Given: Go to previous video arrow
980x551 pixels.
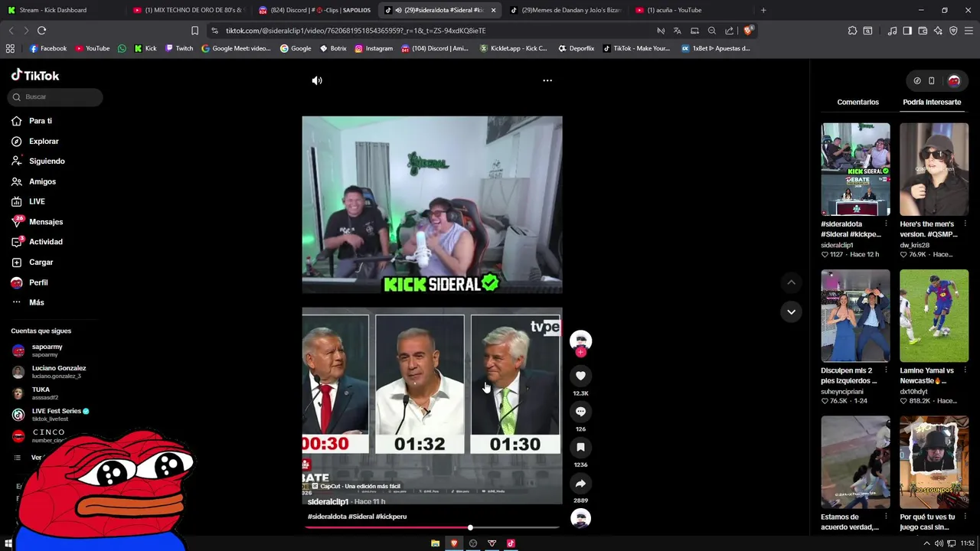Looking at the screenshot, I should (791, 282).
